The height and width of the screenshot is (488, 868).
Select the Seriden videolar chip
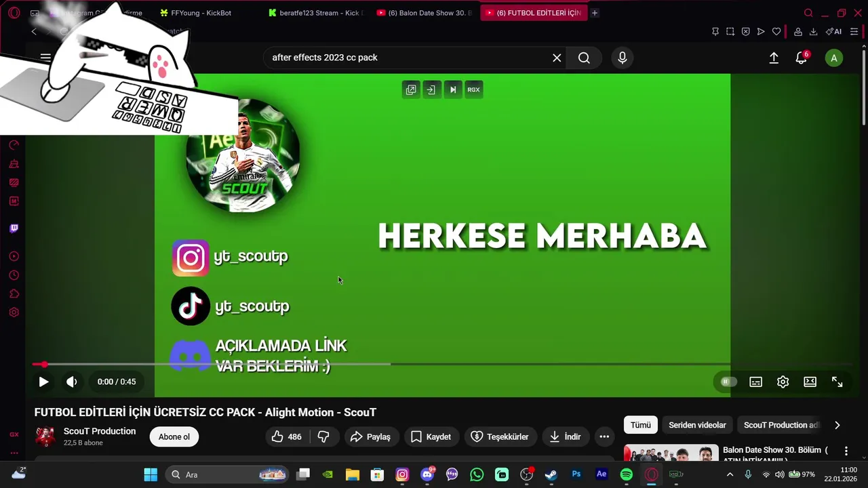tap(697, 425)
